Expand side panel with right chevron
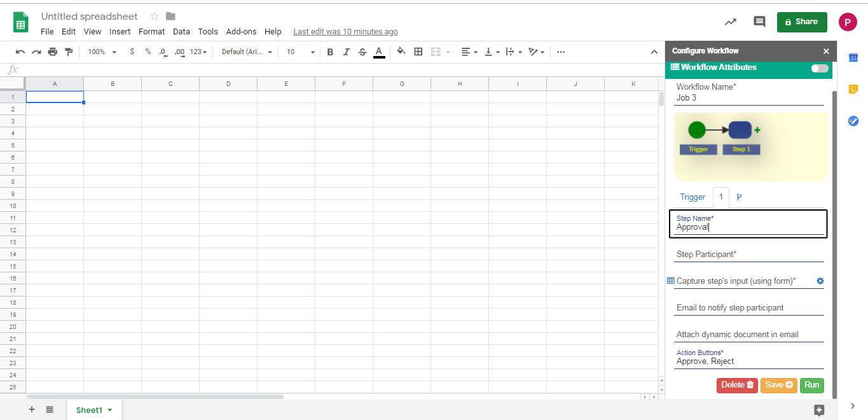The image size is (868, 420). click(x=853, y=406)
